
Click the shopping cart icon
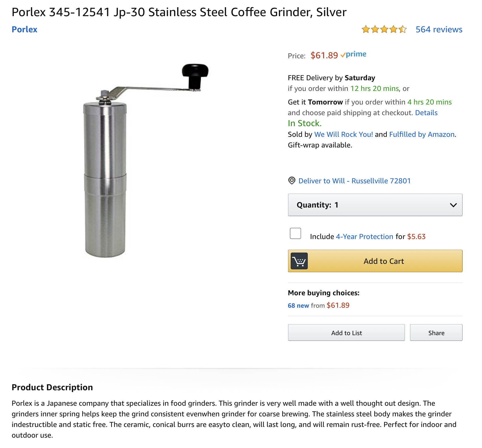[x=299, y=261]
